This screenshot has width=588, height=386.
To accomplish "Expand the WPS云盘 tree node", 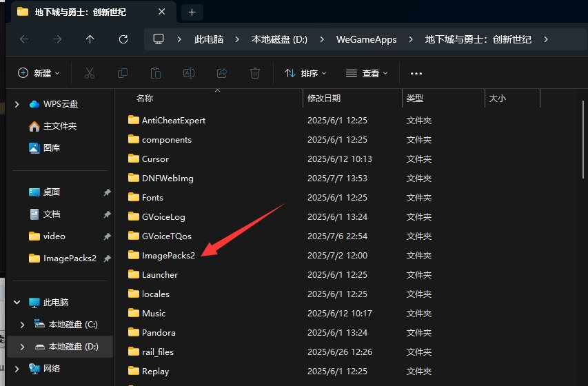I will pyautogui.click(x=17, y=104).
